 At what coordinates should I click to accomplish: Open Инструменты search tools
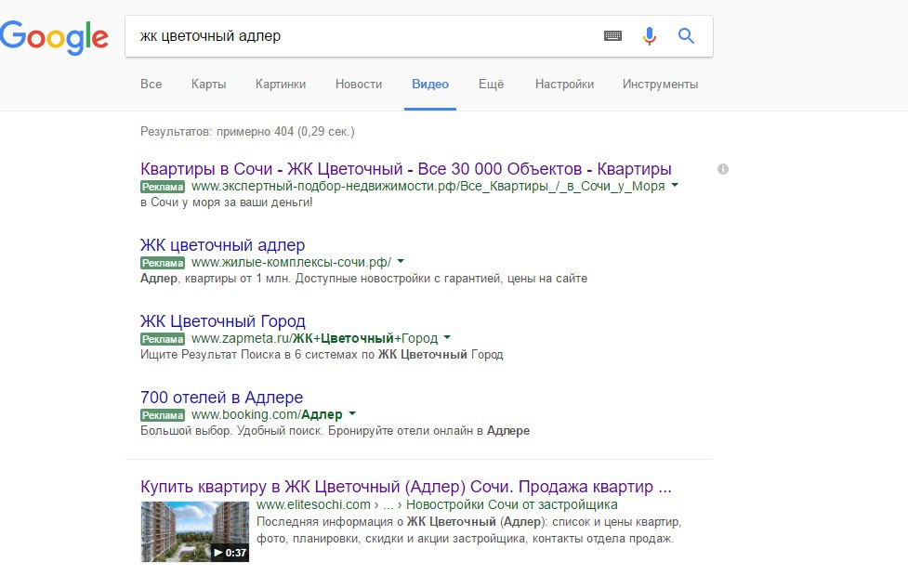(x=660, y=84)
